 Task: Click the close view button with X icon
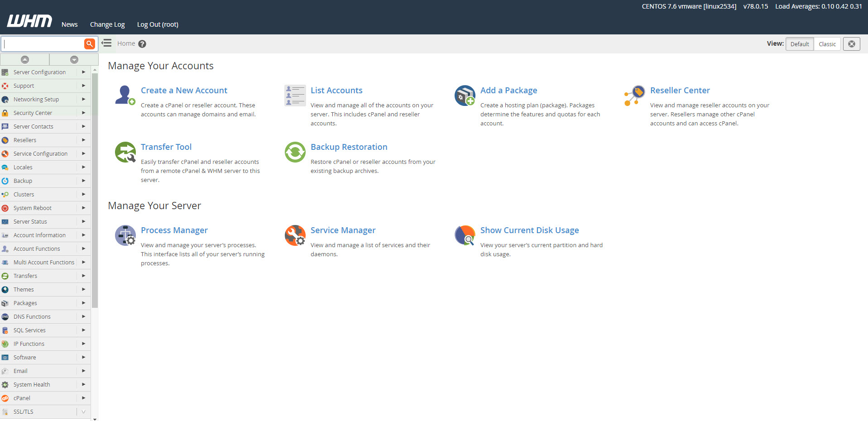[851, 44]
